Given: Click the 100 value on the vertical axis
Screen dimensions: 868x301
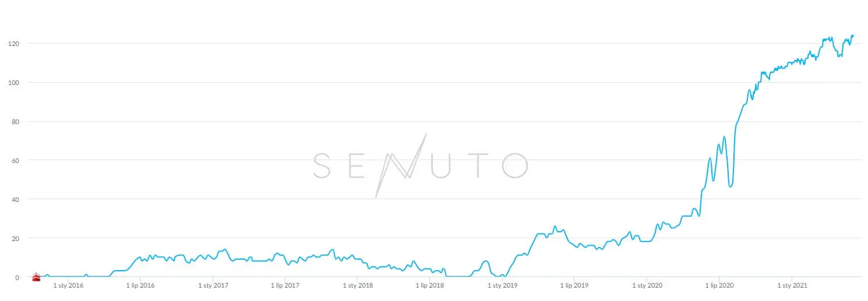Looking at the screenshot, I should pyautogui.click(x=13, y=83).
